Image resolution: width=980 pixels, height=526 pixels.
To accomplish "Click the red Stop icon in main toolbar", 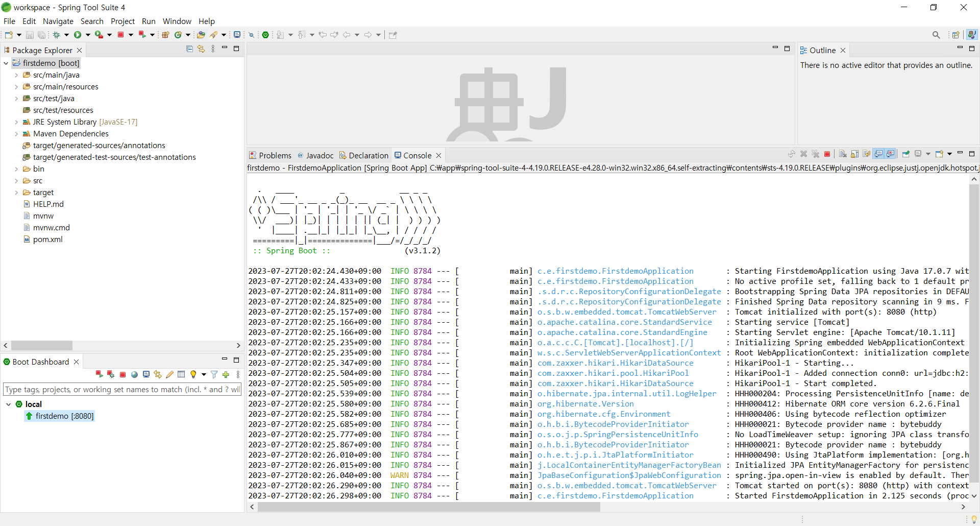I will point(121,35).
